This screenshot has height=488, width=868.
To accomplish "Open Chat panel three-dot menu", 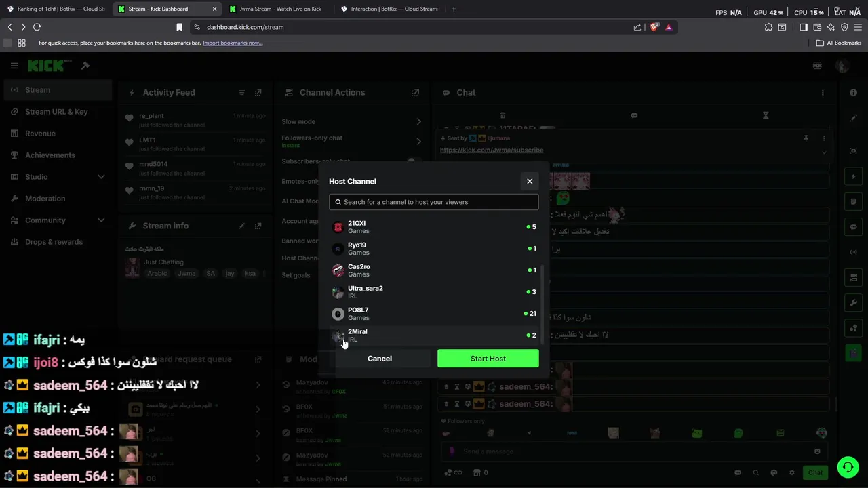I will [823, 93].
